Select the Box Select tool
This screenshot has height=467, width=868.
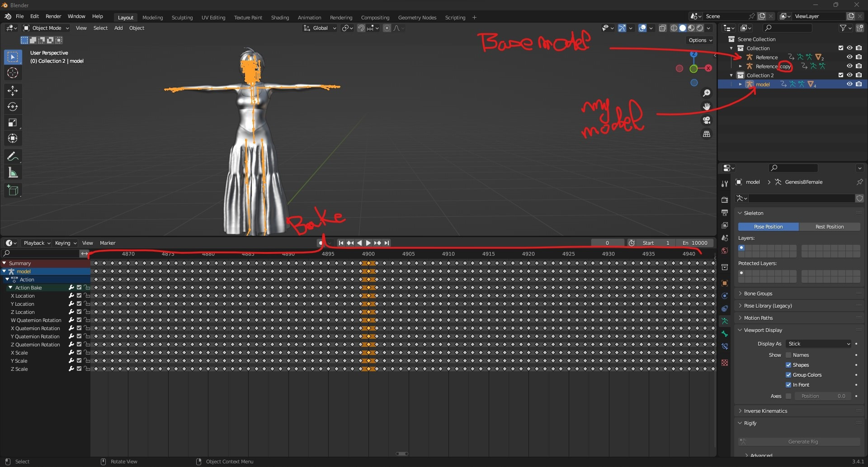pyautogui.click(x=13, y=57)
